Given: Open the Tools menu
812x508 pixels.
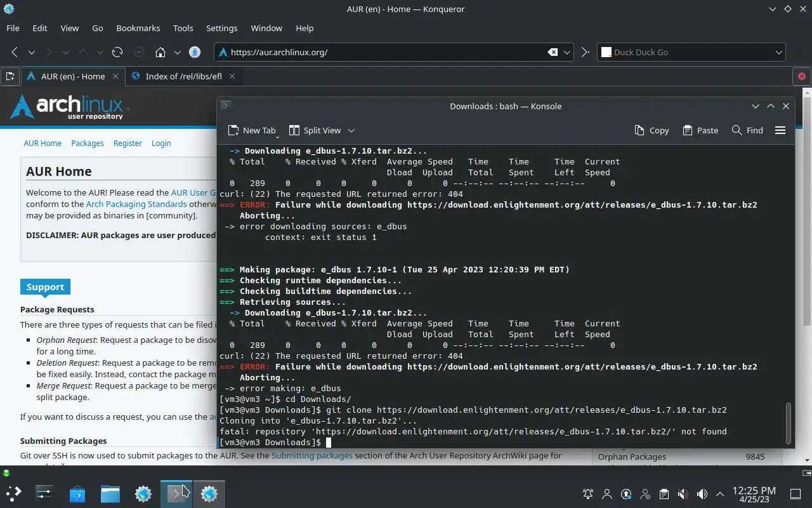Looking at the screenshot, I should click(183, 28).
